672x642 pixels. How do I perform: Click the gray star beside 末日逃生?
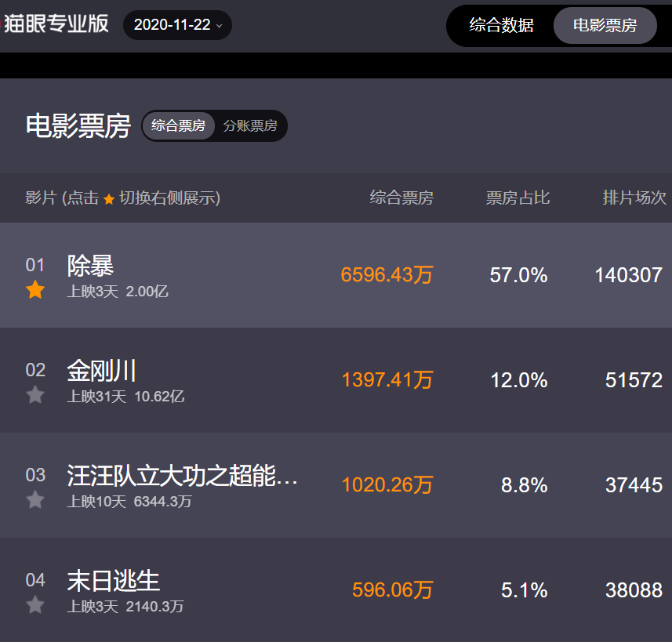click(x=35, y=605)
